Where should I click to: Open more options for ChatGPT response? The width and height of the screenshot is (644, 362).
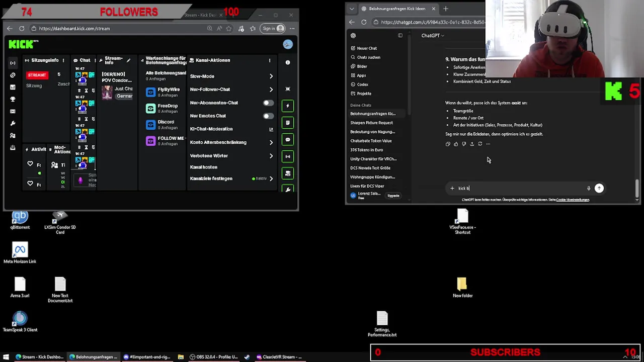[x=488, y=144]
